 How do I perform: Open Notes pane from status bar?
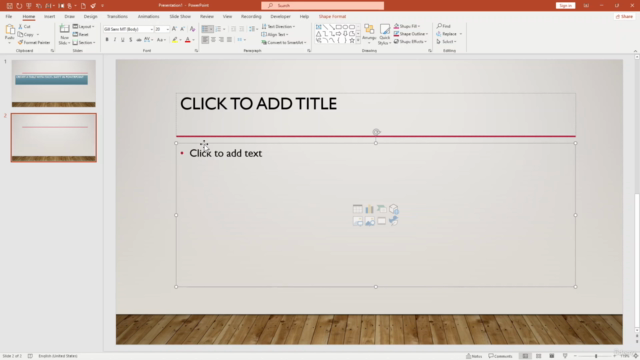[474, 356]
